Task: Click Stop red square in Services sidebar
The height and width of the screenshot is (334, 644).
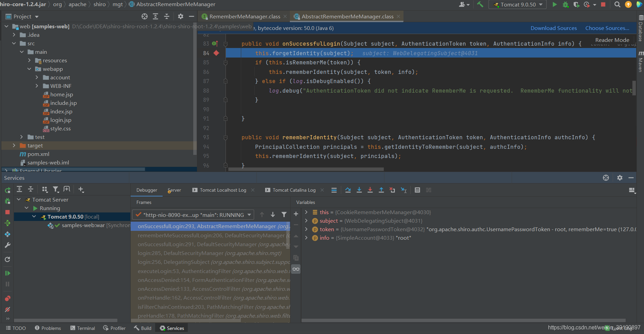Action: (7, 212)
